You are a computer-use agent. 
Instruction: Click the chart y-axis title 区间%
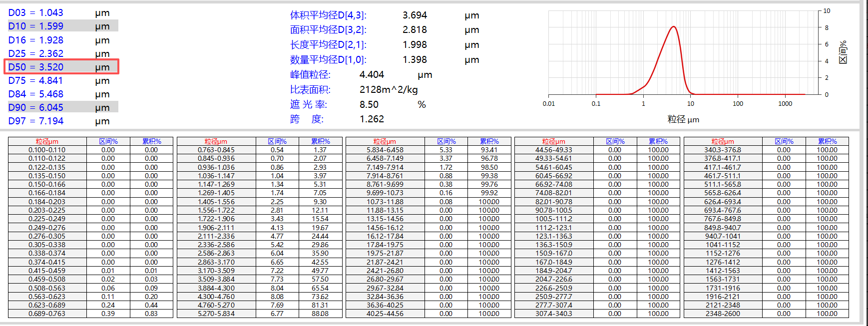[843, 52]
